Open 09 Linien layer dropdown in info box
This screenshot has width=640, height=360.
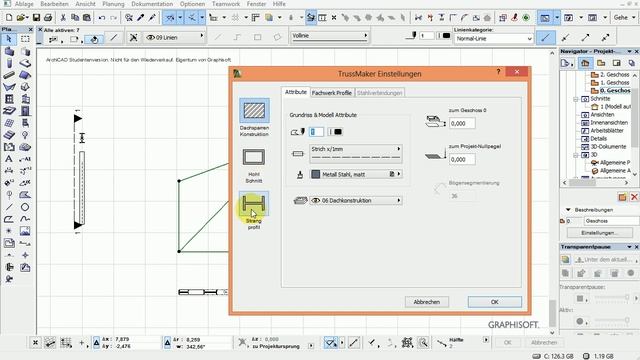pos(174,38)
